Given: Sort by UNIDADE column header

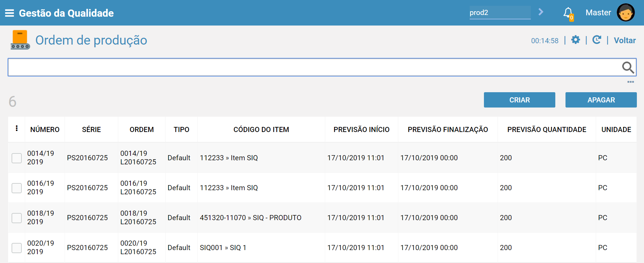Looking at the screenshot, I should (x=616, y=130).
